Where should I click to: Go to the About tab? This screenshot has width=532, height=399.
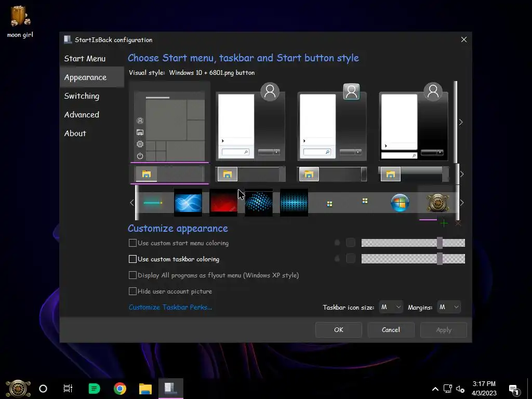(x=75, y=134)
